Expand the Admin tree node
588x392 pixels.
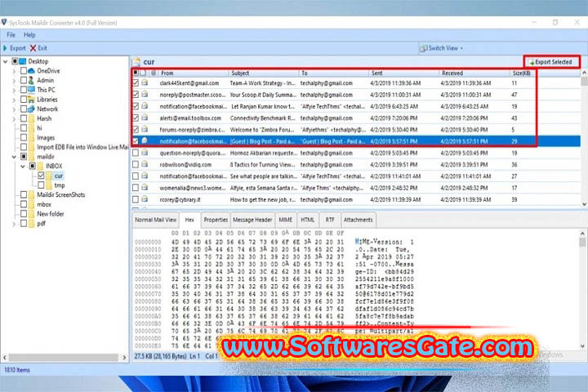[x=14, y=80]
